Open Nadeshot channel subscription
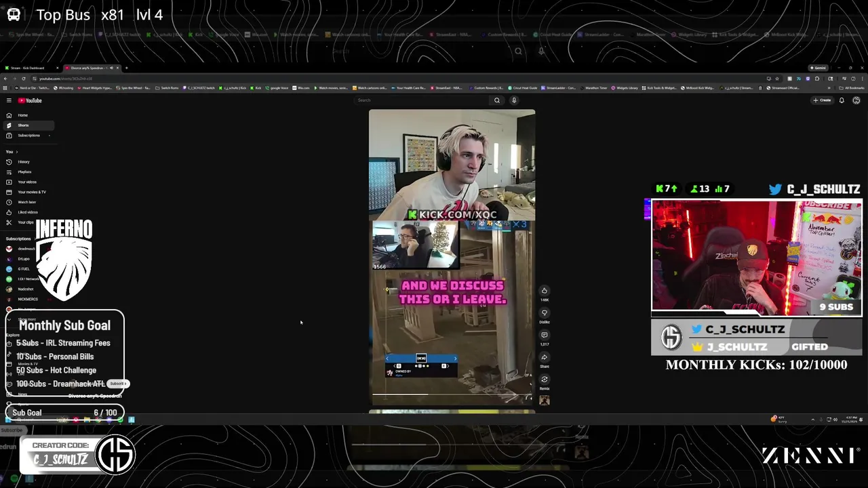 click(x=21, y=289)
